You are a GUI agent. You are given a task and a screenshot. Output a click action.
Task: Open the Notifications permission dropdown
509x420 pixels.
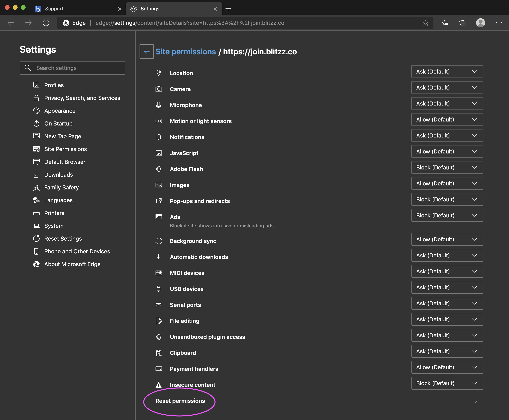[x=447, y=135]
